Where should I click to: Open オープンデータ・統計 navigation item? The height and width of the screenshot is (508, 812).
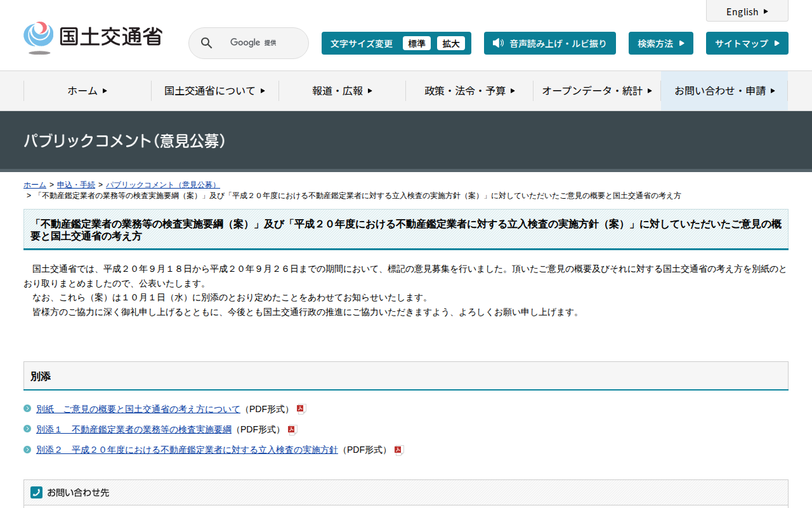pyautogui.click(x=597, y=91)
